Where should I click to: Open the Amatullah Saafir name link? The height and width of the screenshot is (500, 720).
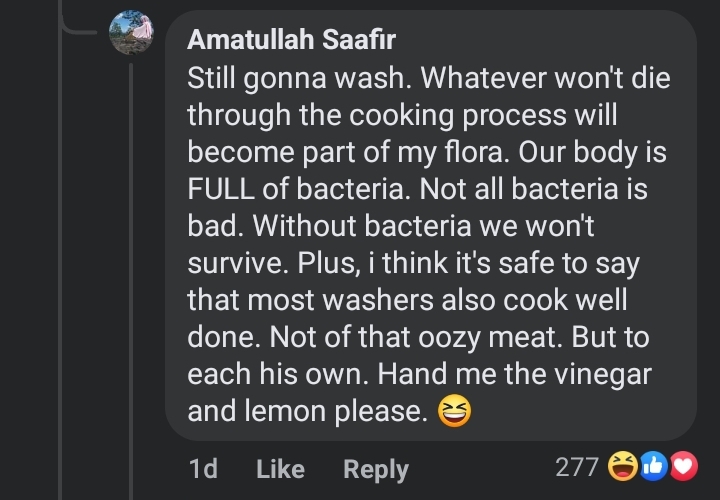[x=291, y=39]
